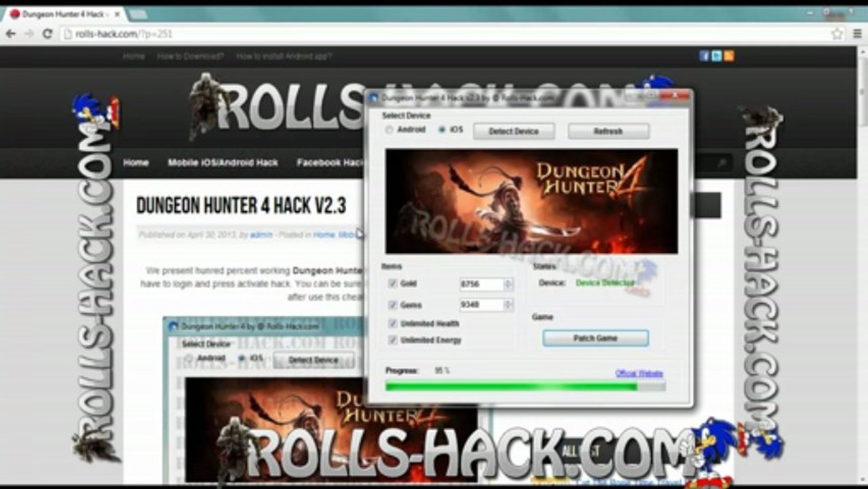Screen dimensions: 868x489
Task: Open Mobile iOS/Android Hack menu item
Action: 223,163
